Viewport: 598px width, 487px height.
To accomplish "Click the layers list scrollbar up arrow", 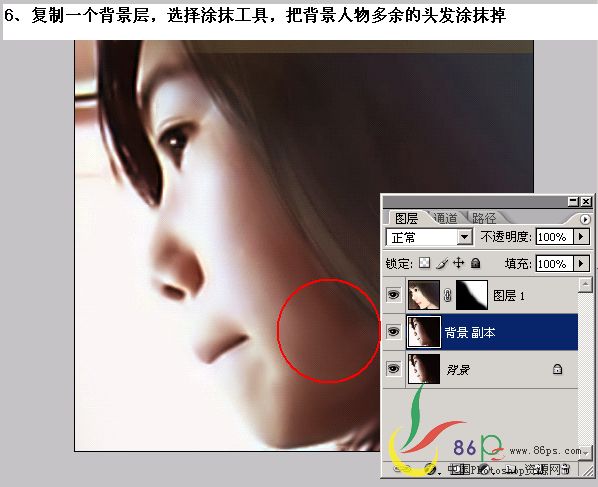I will click(585, 284).
